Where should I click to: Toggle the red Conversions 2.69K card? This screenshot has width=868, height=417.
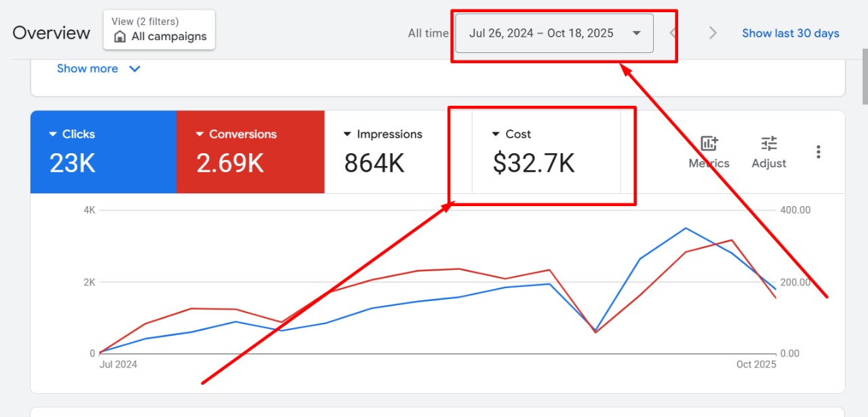(x=250, y=153)
